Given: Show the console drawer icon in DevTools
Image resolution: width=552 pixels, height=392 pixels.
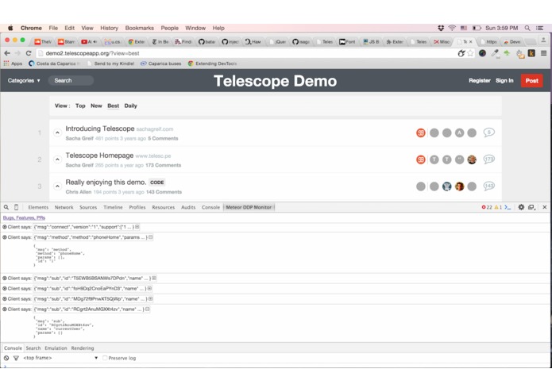Looking at the screenshot, I should coord(508,207).
